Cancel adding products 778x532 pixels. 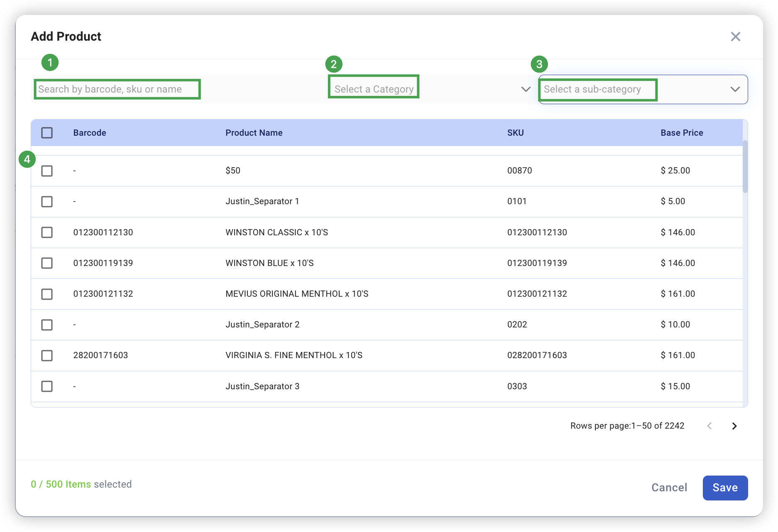tap(669, 488)
